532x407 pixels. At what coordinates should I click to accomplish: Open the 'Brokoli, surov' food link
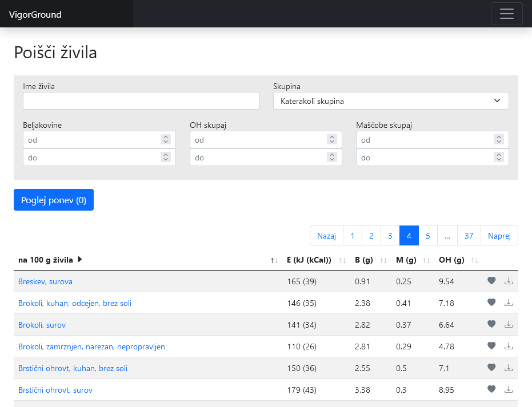[42, 325]
